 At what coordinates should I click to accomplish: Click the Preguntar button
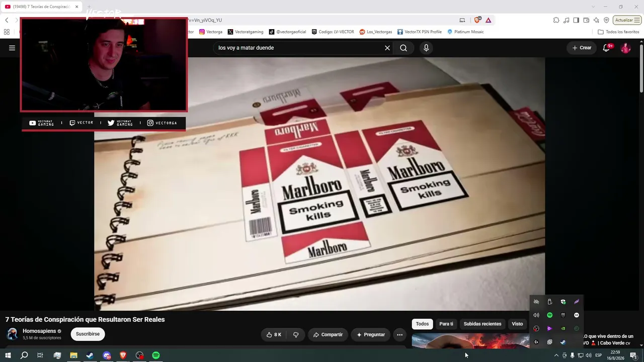click(371, 334)
